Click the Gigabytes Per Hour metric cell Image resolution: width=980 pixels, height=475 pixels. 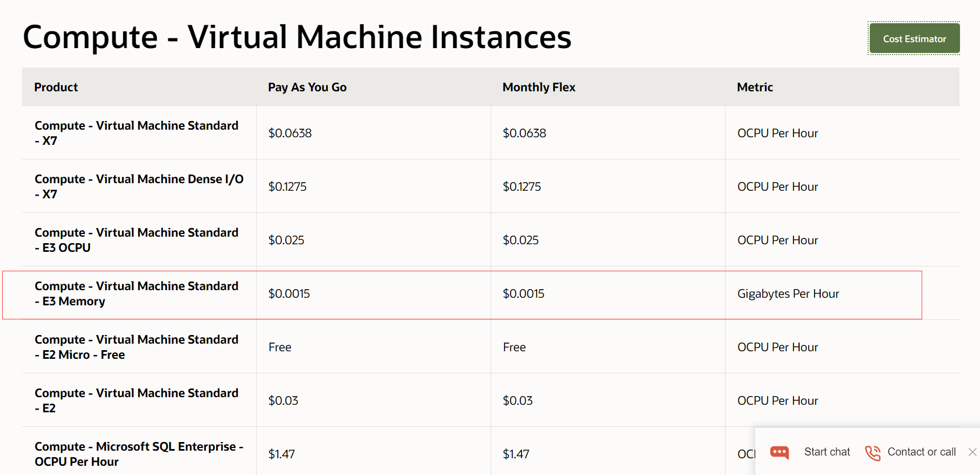coord(788,293)
